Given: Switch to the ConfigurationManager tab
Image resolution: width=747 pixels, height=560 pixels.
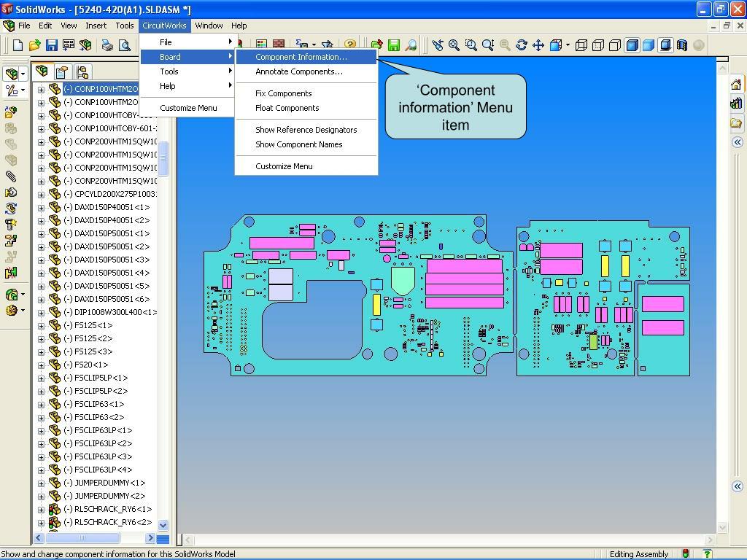Looking at the screenshot, I should tap(82, 72).
